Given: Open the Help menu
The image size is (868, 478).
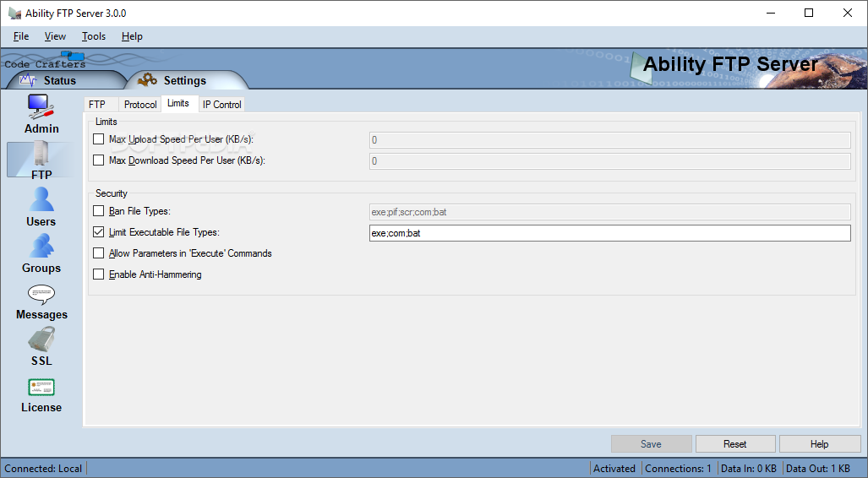Looking at the screenshot, I should click(x=132, y=36).
